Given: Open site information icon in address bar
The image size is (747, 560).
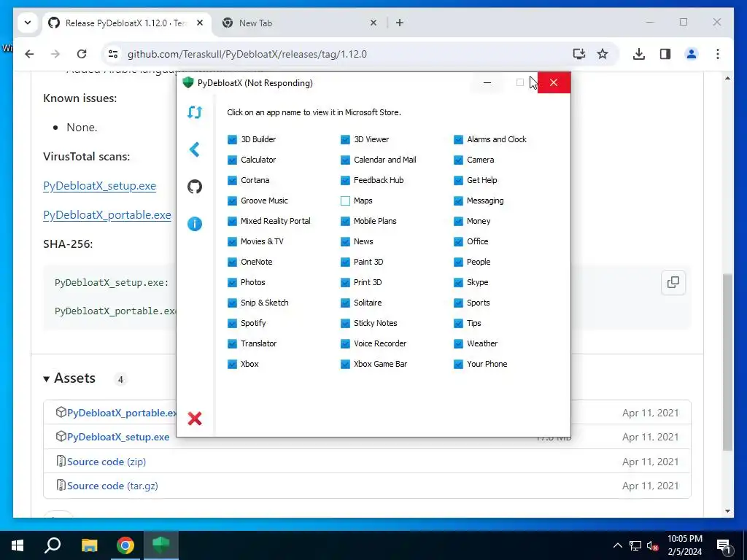Looking at the screenshot, I should click(113, 54).
